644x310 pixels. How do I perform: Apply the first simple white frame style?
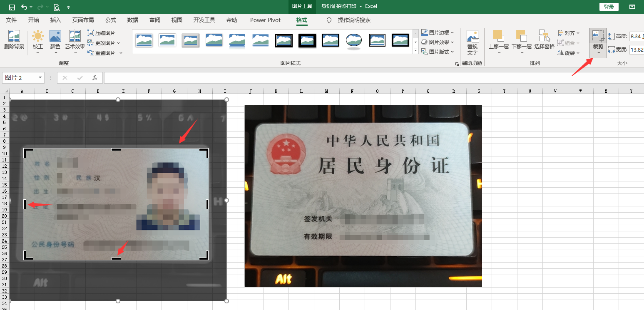(x=144, y=40)
